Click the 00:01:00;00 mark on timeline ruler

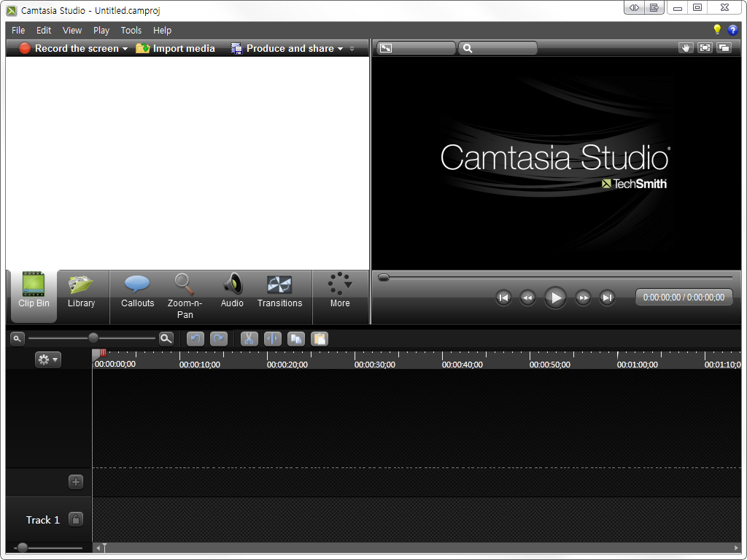point(638,365)
